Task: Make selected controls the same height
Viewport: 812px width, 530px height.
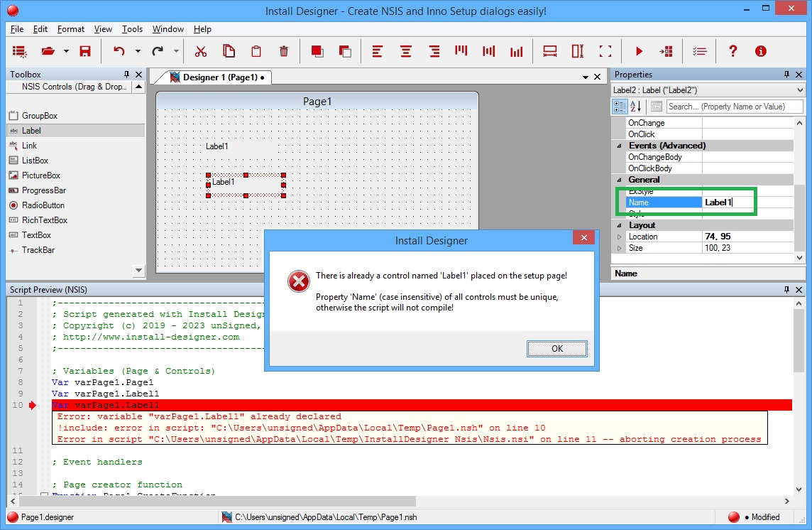Action: coord(578,51)
